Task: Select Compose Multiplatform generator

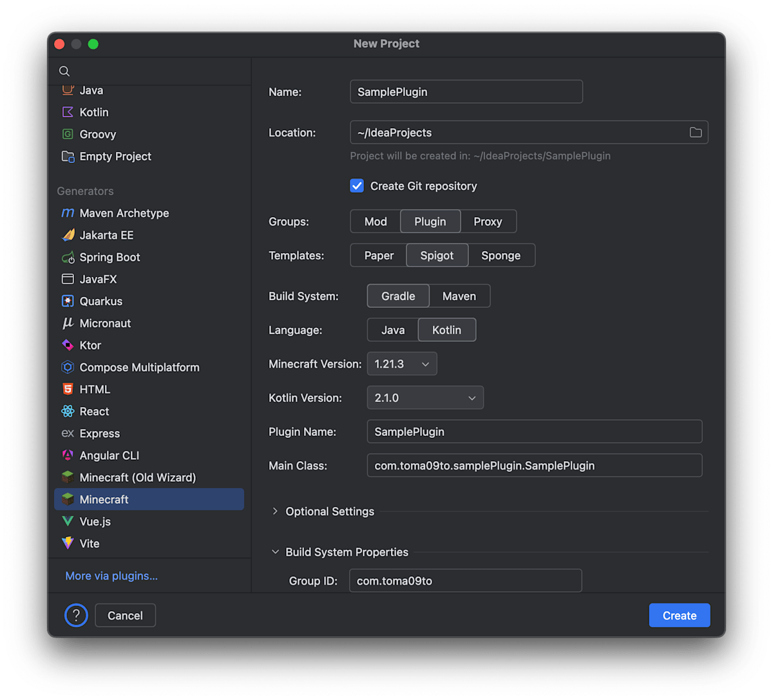Action: coord(149,367)
